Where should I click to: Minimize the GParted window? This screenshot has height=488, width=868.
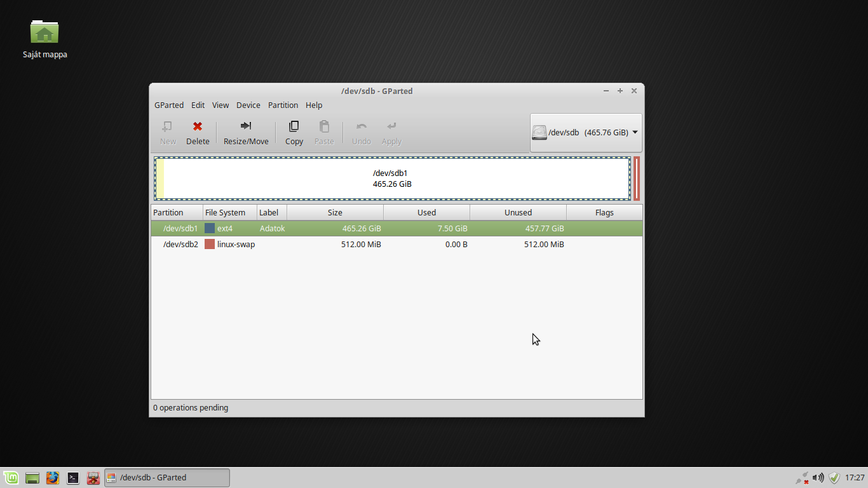click(606, 91)
